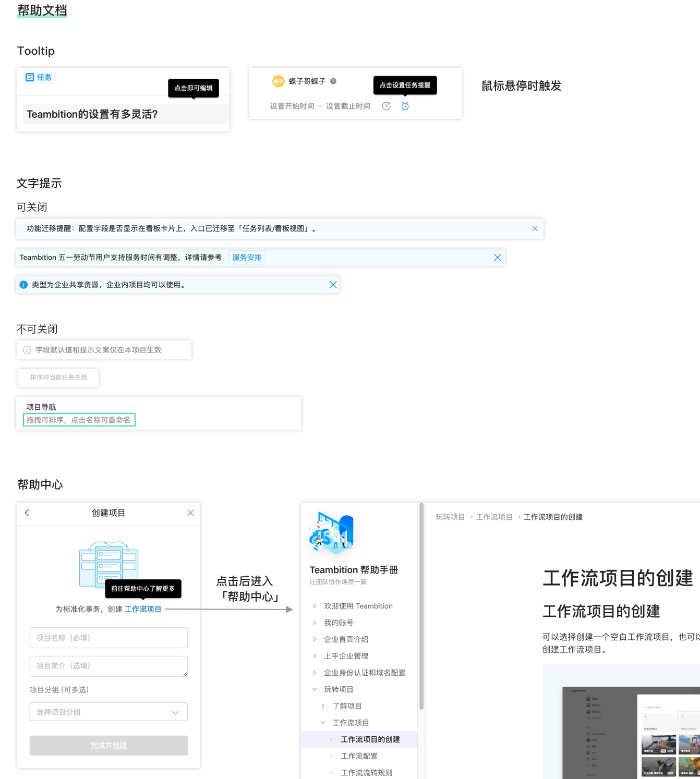The height and width of the screenshot is (779, 700).
Task: Open the 服务安排 link
Action: (247, 258)
